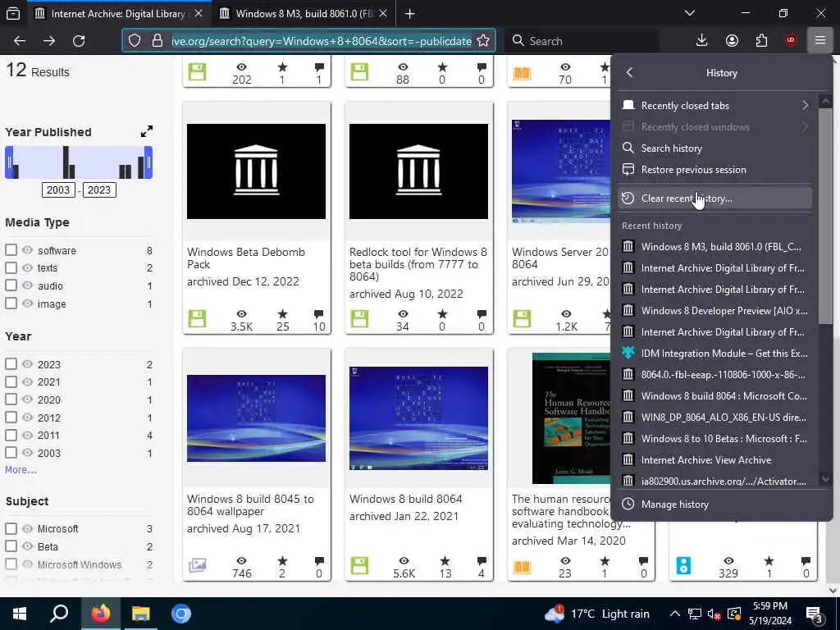Go back with the browser back arrow
840x630 pixels.
click(20, 41)
